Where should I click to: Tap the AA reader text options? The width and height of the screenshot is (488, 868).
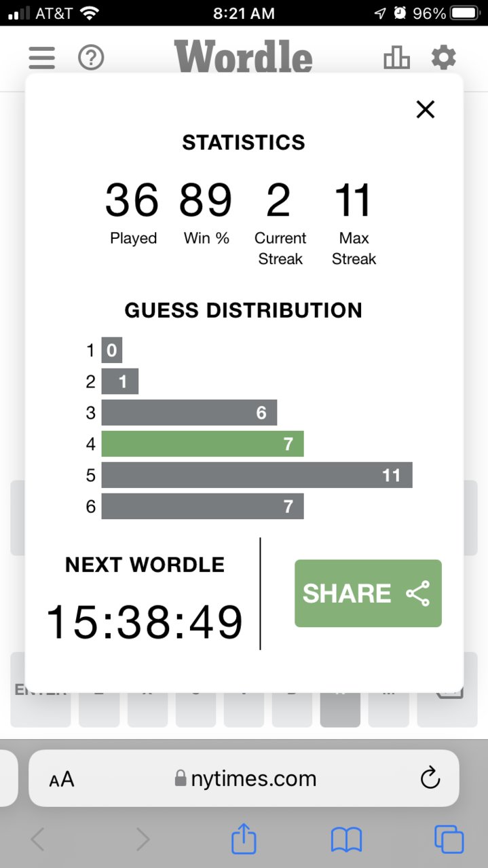(x=61, y=779)
